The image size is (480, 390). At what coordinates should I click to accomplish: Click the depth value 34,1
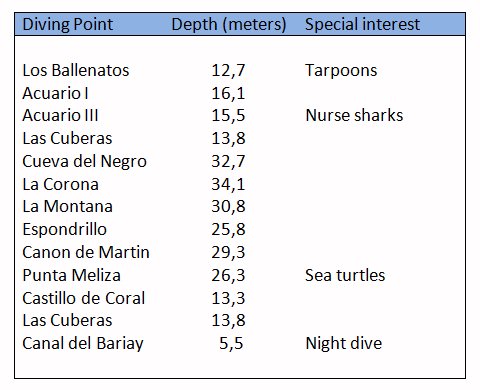tap(228, 185)
